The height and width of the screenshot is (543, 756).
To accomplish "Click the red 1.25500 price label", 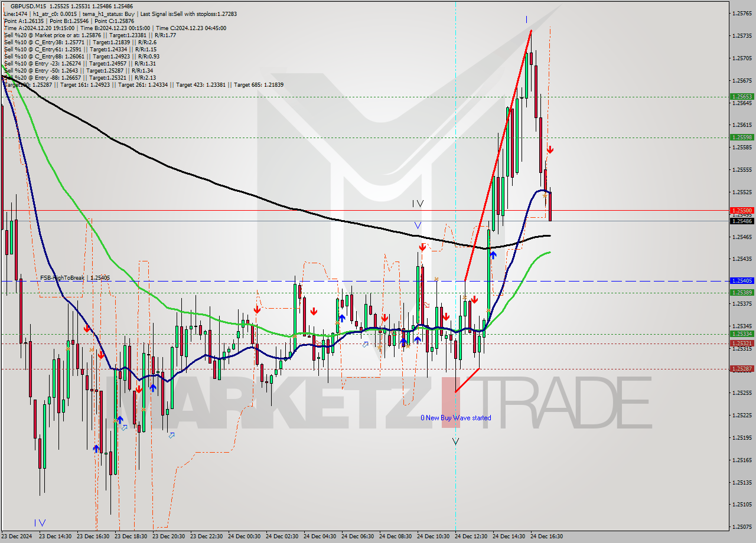I will (742, 210).
